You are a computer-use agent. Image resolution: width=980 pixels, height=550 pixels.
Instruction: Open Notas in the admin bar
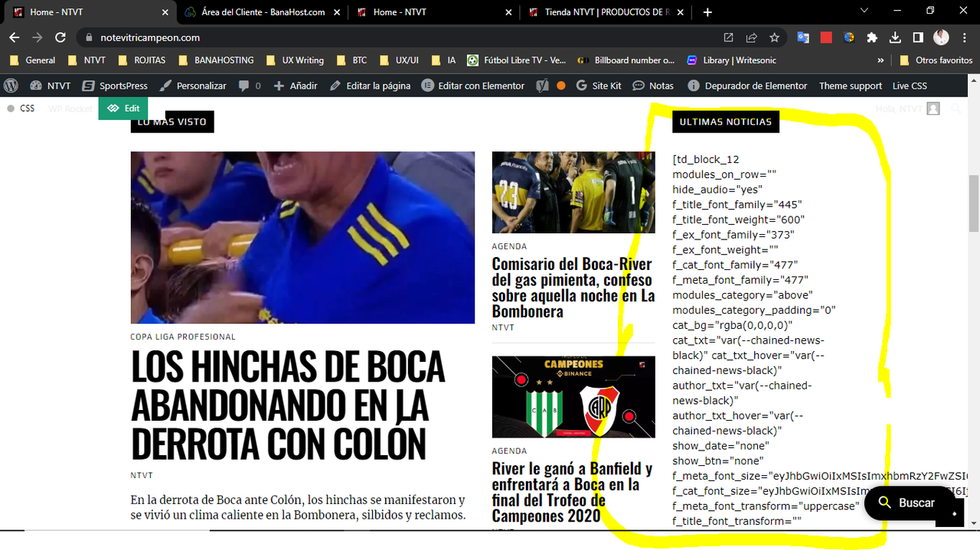654,86
